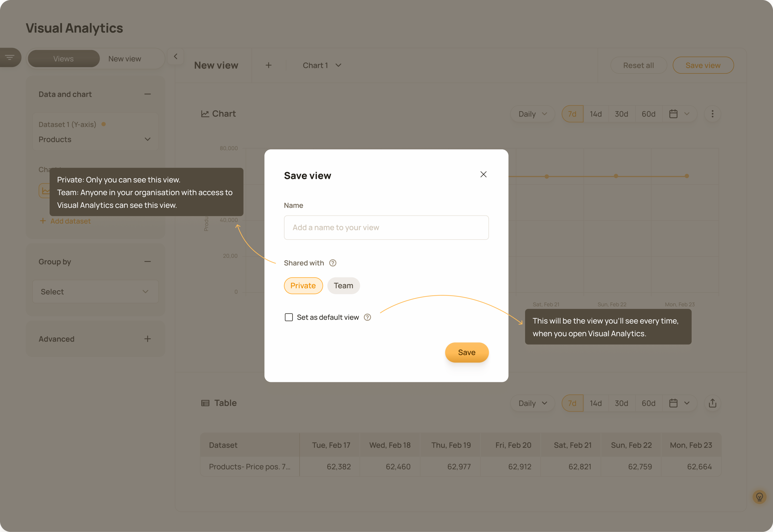This screenshot has height=532, width=773.
Task: Click the Dataset 1 color dot
Action: click(104, 124)
